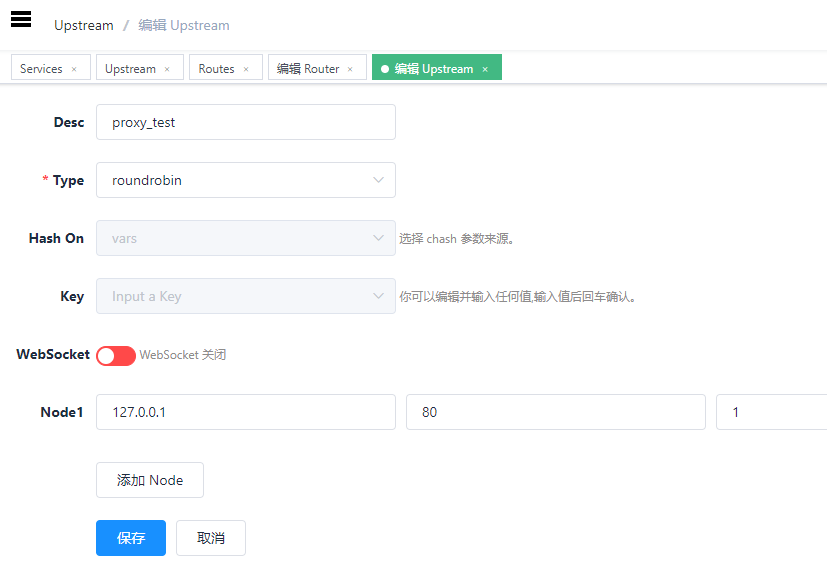Viewport: 827px width, 570px height.
Task: Click the WebSocket 关闭 status label
Action: [183, 355]
